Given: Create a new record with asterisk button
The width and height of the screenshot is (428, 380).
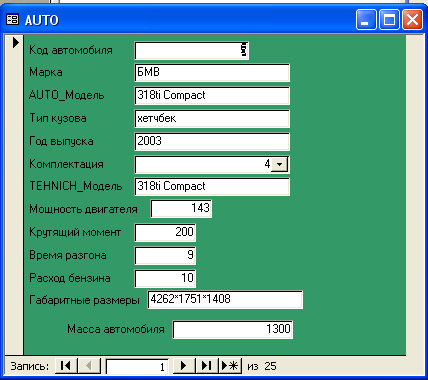Looking at the screenshot, I should tap(230, 366).
